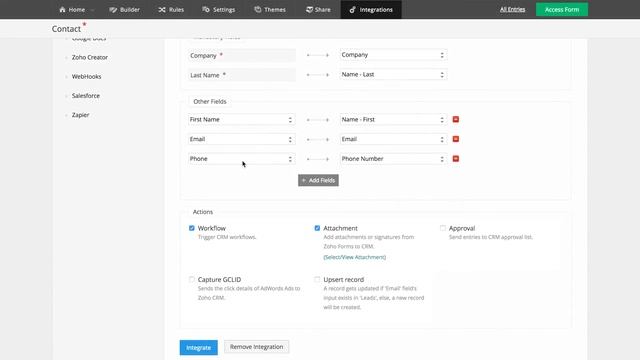640x360 pixels.
Task: Remove the Phone field mapping
Action: [456, 158]
